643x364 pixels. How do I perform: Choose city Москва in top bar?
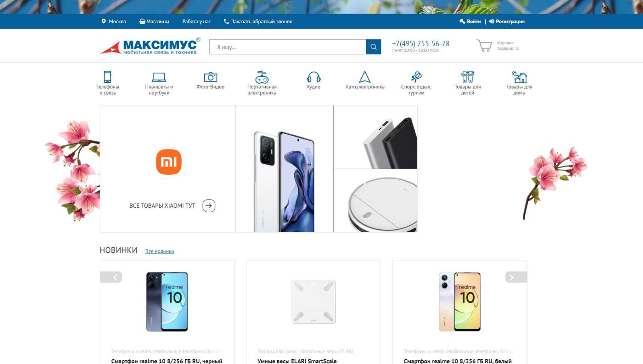click(x=114, y=21)
